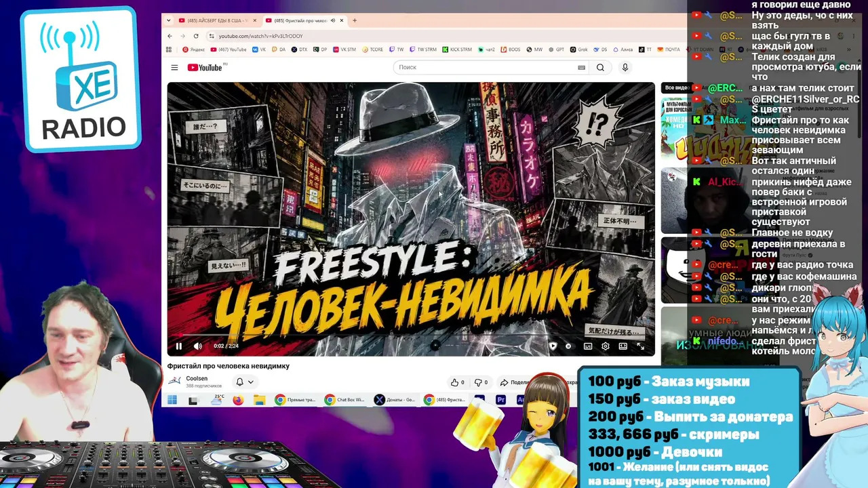Select the Все видео filter chip
The image size is (868, 488).
pyautogui.click(x=675, y=87)
